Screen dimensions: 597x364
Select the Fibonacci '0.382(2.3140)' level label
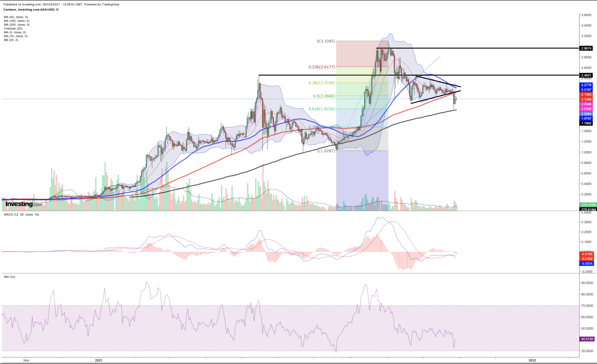(x=322, y=83)
